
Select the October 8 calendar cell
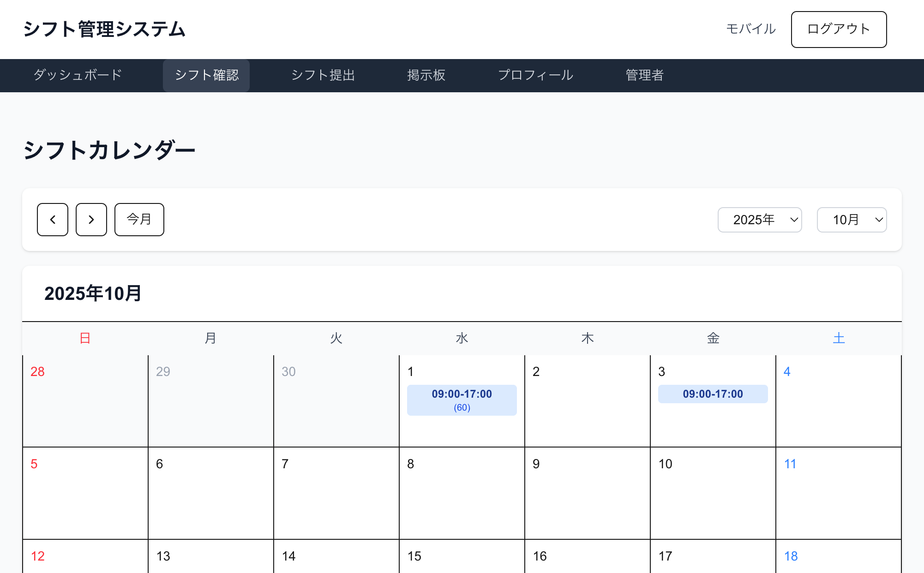[462, 493]
